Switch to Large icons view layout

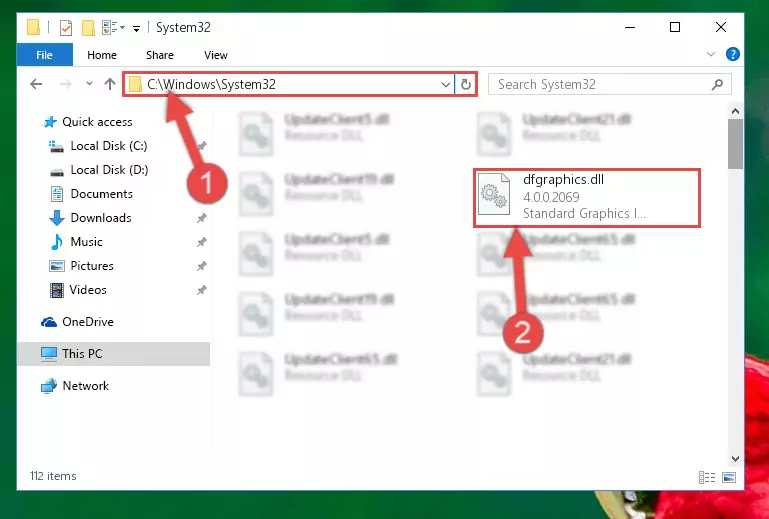click(729, 477)
